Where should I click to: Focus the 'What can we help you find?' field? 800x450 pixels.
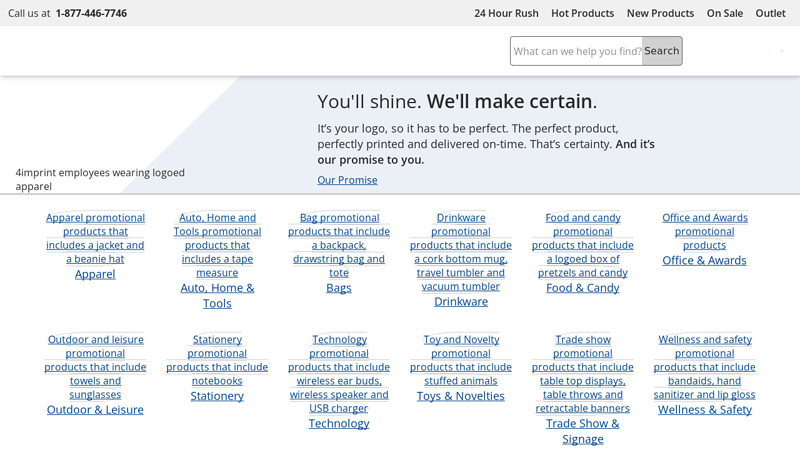(x=576, y=51)
